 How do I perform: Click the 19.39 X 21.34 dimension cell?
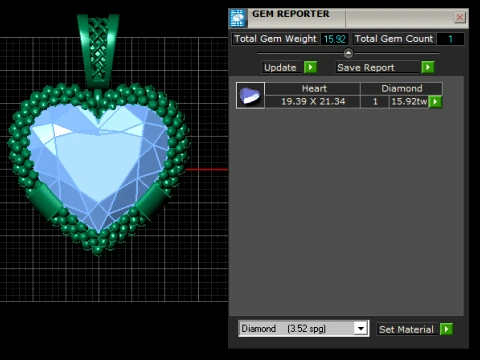pyautogui.click(x=313, y=102)
